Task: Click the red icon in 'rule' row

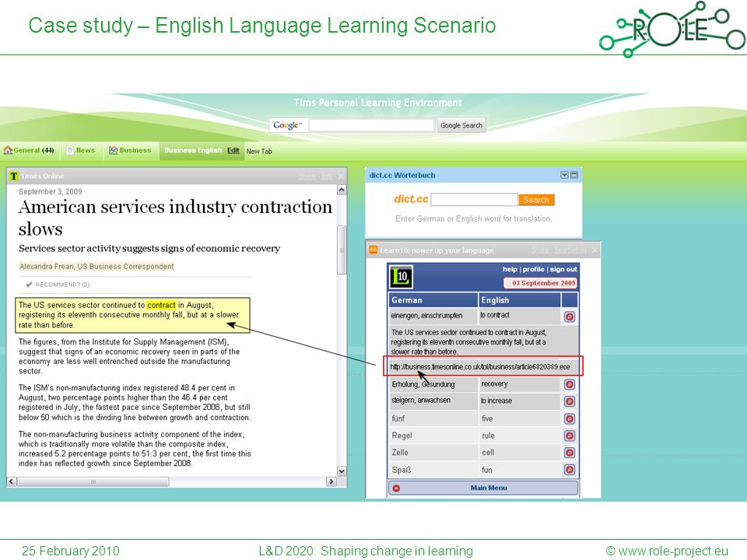Action: point(570,436)
